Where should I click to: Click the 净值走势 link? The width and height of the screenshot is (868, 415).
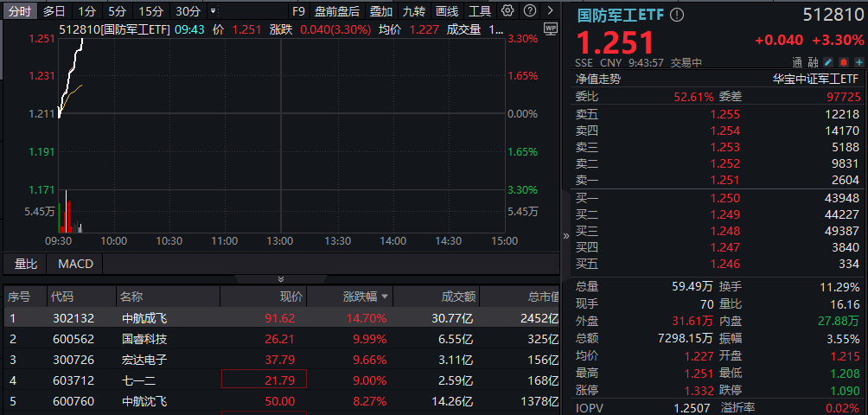[x=598, y=80]
